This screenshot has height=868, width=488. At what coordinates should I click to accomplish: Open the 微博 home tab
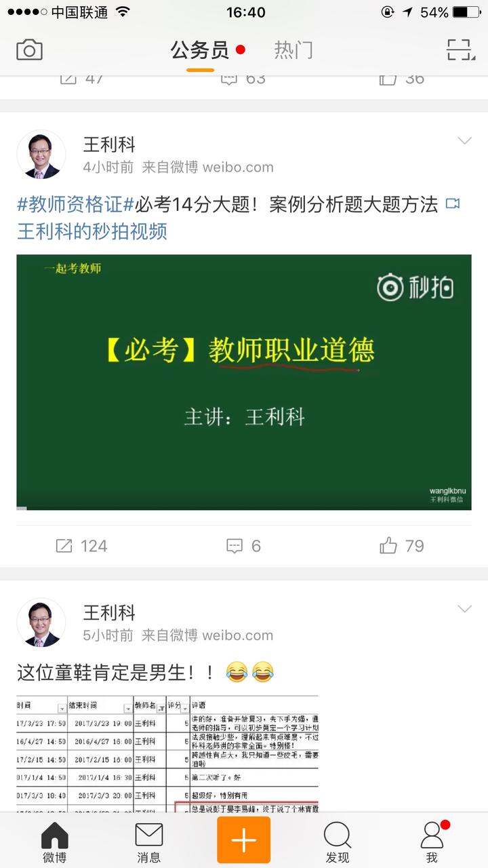[x=55, y=842]
